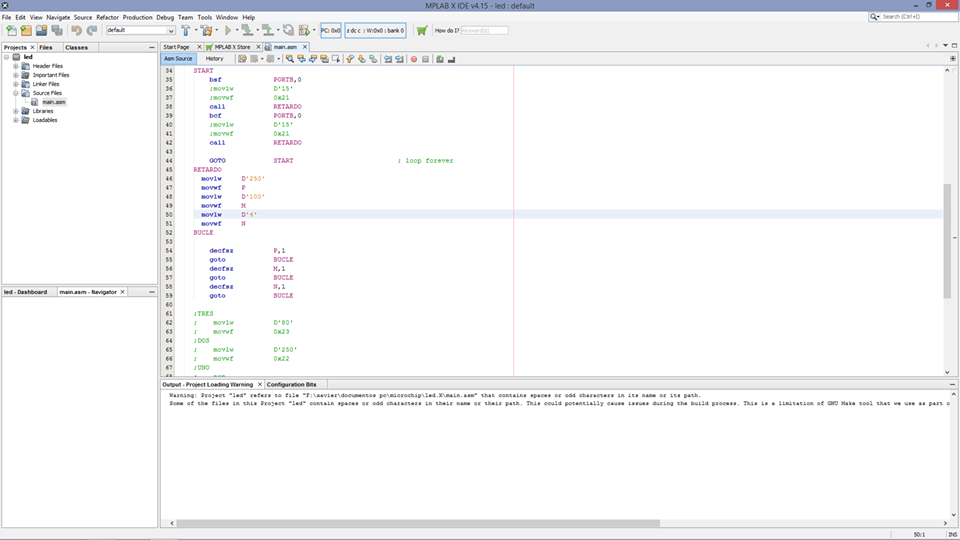
Task: Click the code editor vertical scrollbar
Action: tap(947, 239)
